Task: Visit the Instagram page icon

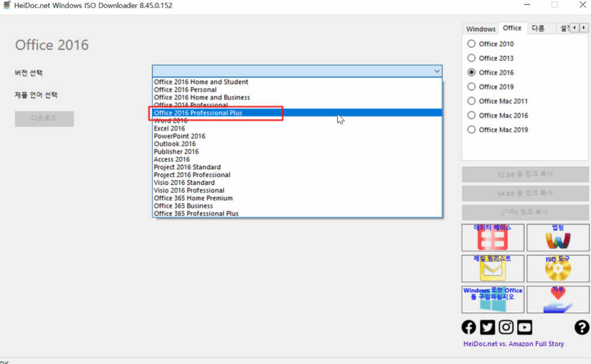Action: pos(506,327)
